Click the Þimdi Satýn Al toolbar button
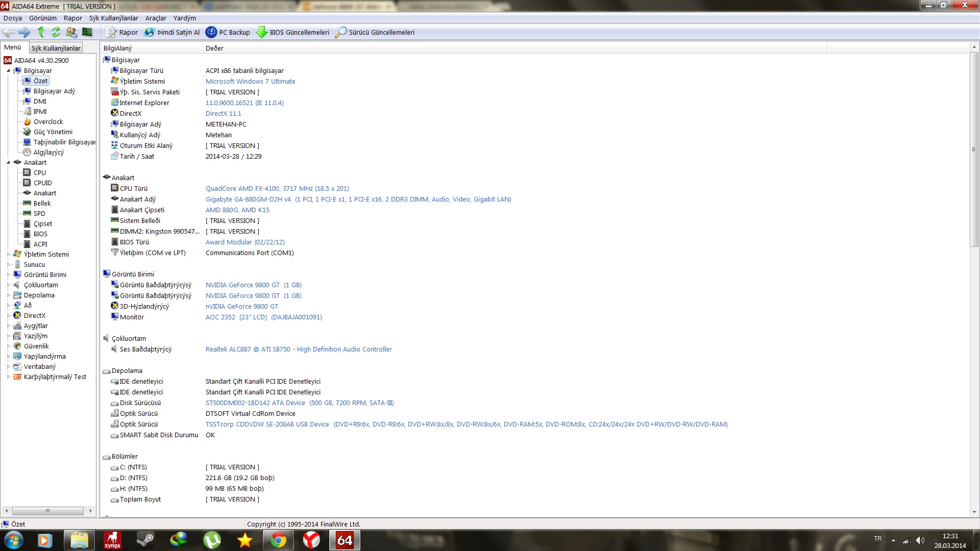Viewport: 980px width, 551px height. (172, 32)
